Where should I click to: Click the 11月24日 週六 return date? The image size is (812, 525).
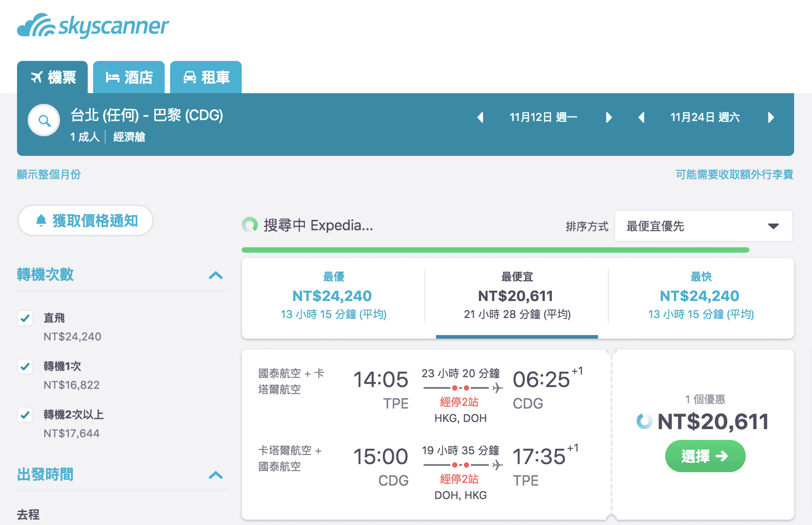[705, 117]
